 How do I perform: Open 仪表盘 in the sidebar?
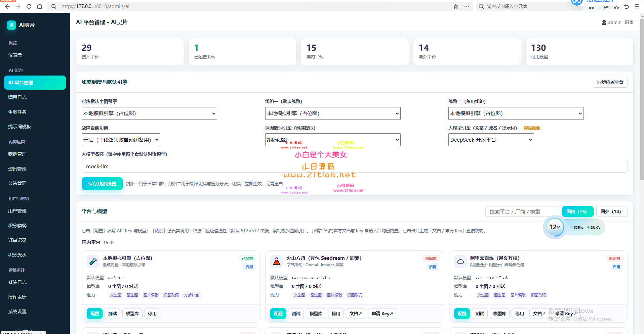[x=35, y=55]
